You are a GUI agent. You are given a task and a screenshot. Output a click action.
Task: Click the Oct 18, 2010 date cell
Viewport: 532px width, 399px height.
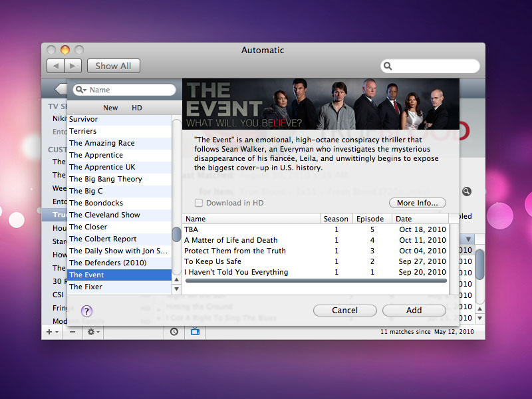pyautogui.click(x=422, y=229)
